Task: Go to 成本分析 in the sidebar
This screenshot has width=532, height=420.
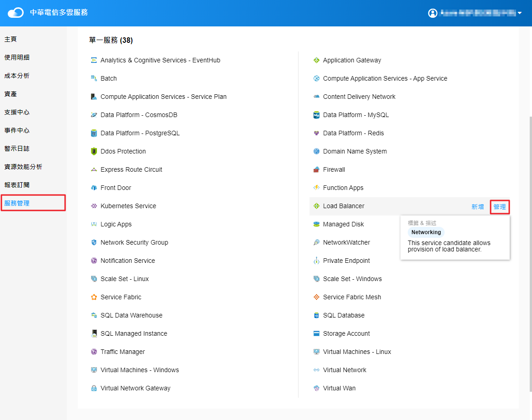Action: (x=17, y=76)
